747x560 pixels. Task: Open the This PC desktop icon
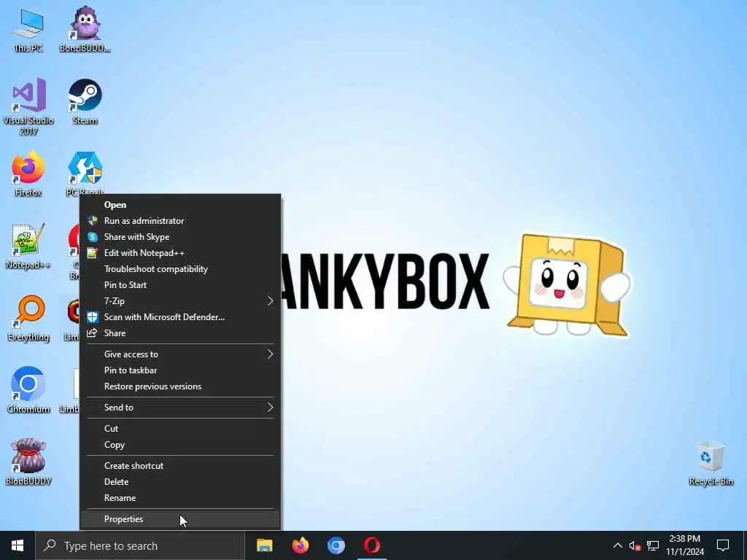pyautogui.click(x=28, y=31)
